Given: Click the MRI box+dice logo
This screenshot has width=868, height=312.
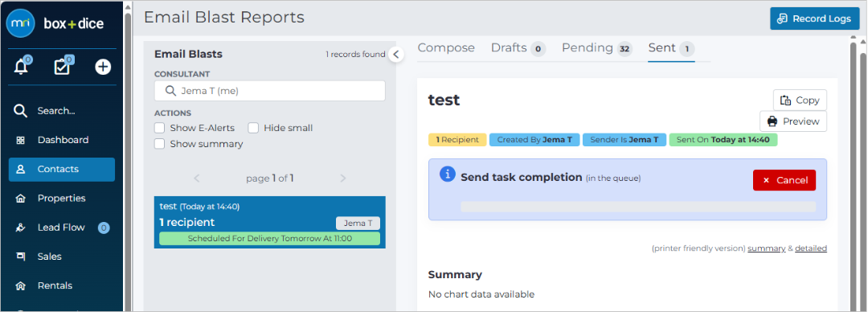Looking at the screenshot, I should 55,24.
